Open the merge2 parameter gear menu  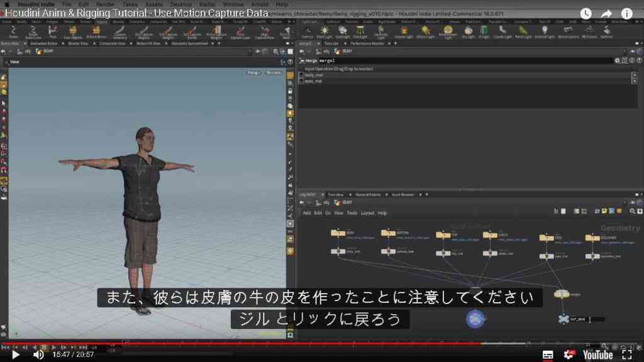[618, 60]
